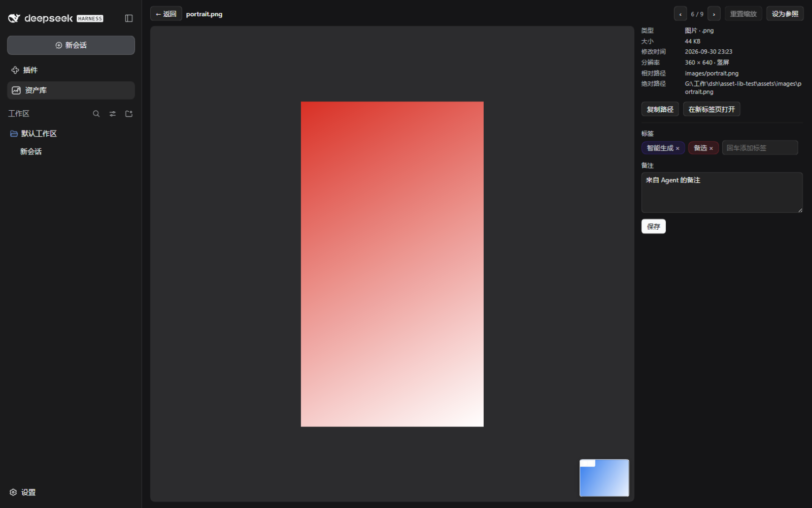Go to previous image arrow
This screenshot has height=508, width=812.
pyautogui.click(x=681, y=14)
